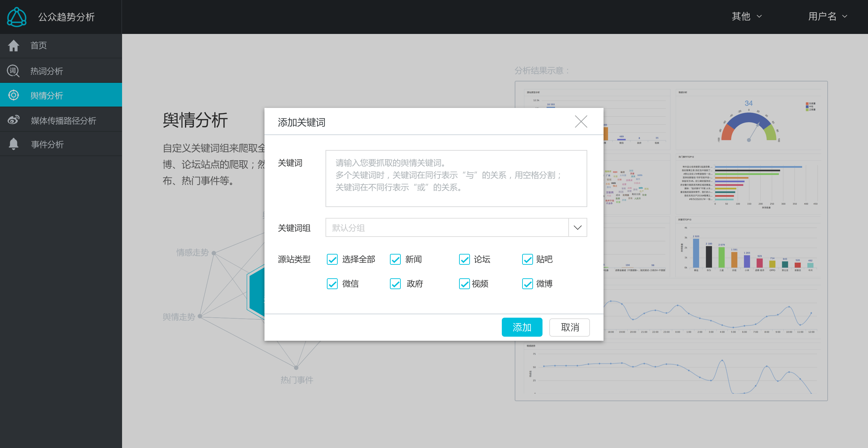Click the 舆情分析 target icon
Viewport: 868px width, 448px height.
14,95
